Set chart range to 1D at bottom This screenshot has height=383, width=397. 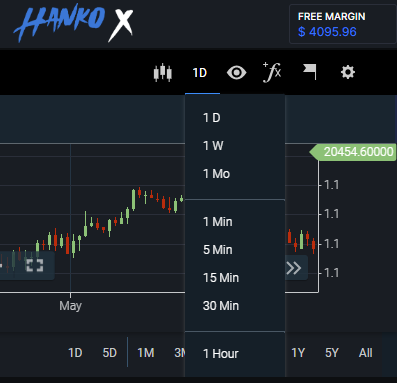tap(75, 353)
